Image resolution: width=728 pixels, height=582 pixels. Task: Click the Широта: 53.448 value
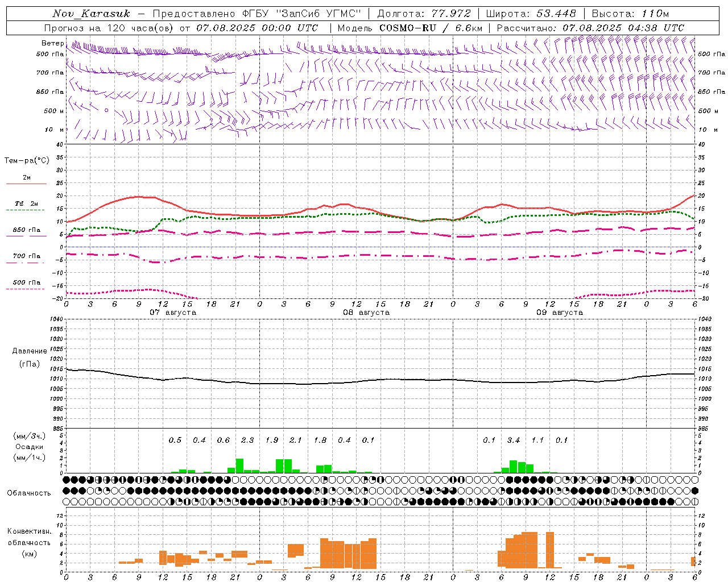(531, 13)
